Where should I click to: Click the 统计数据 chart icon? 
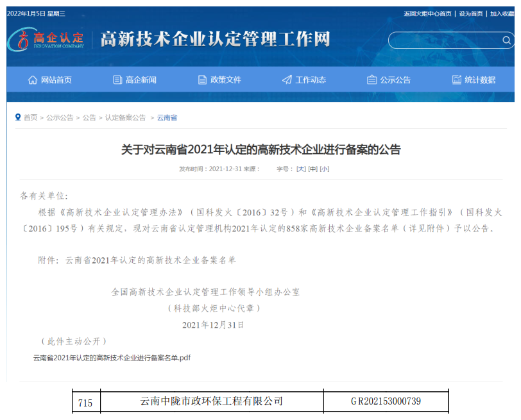point(456,80)
